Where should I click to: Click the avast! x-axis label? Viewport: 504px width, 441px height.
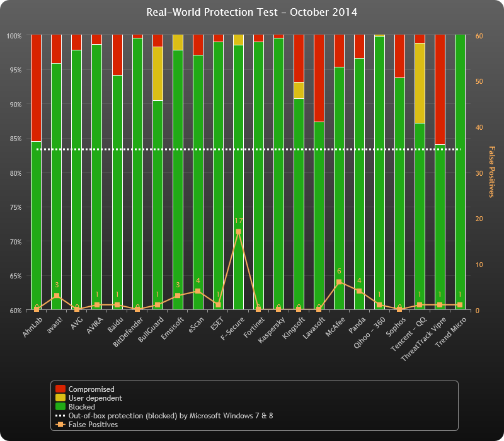tap(54, 325)
